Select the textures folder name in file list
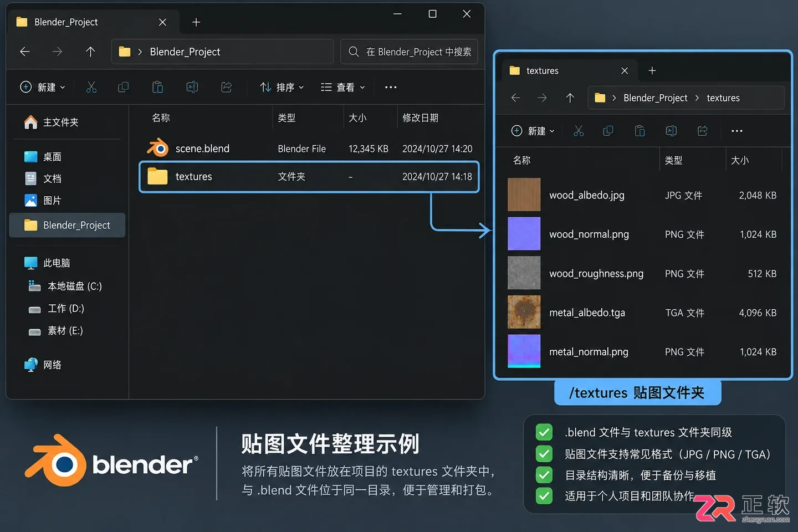The image size is (798, 532). pyautogui.click(x=193, y=176)
